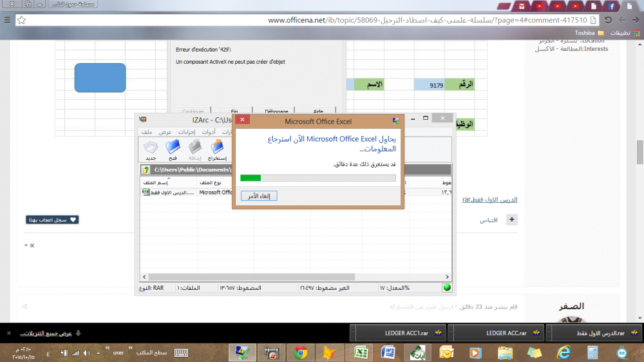Show hidden system tray icons arrow
The image size is (644, 362).
click(x=98, y=353)
